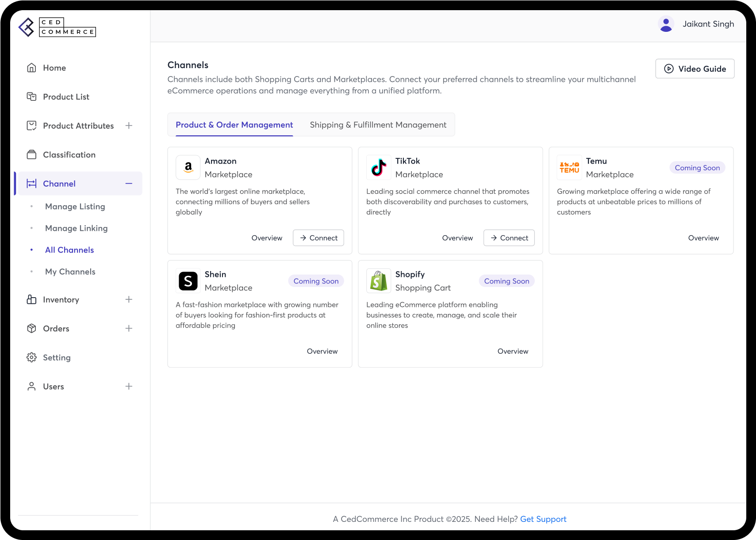Open Amazon Overview

(267, 238)
